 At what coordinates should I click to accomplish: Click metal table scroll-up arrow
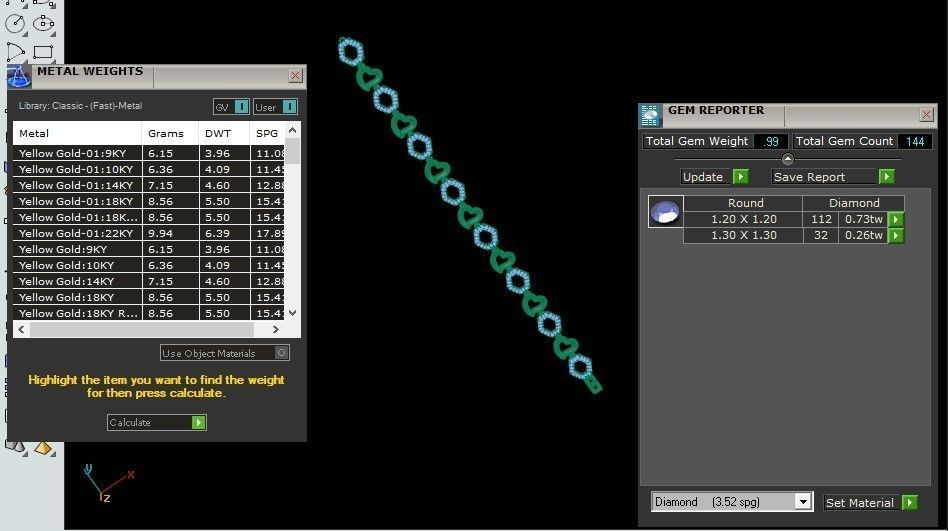pos(293,130)
